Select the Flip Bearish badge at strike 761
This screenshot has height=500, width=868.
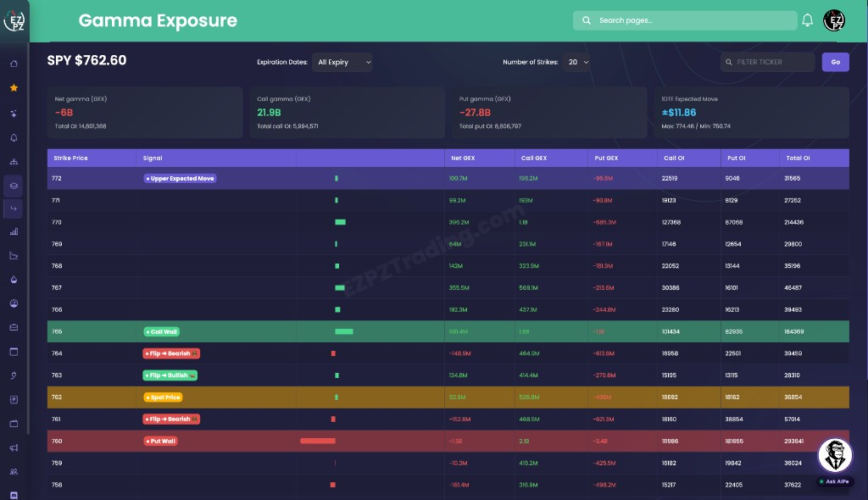click(171, 419)
